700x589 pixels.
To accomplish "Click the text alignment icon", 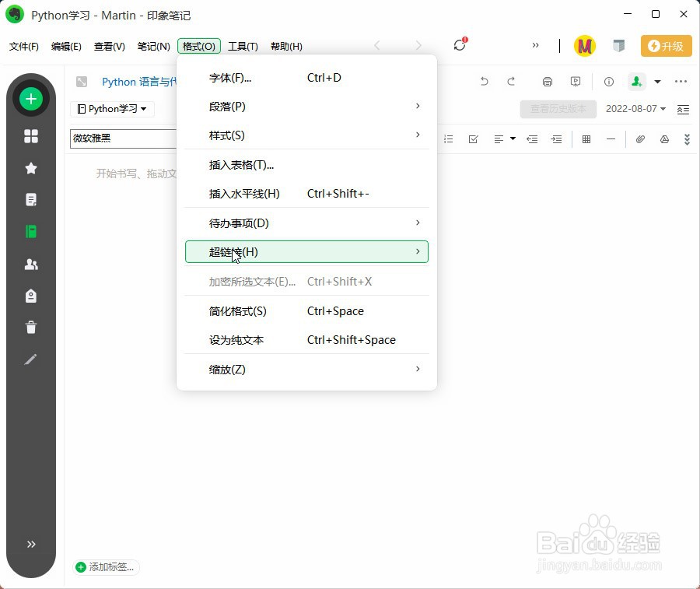I will 499,139.
